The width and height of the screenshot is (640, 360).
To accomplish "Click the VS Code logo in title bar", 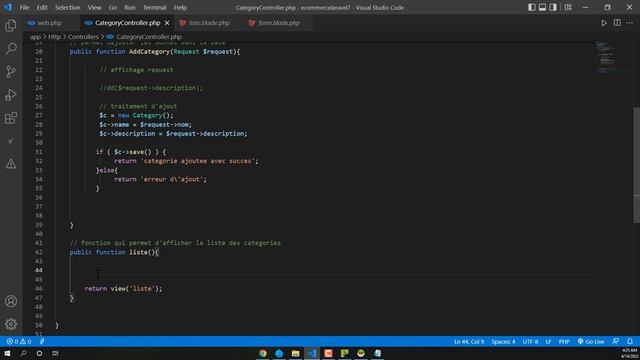I will point(8,7).
